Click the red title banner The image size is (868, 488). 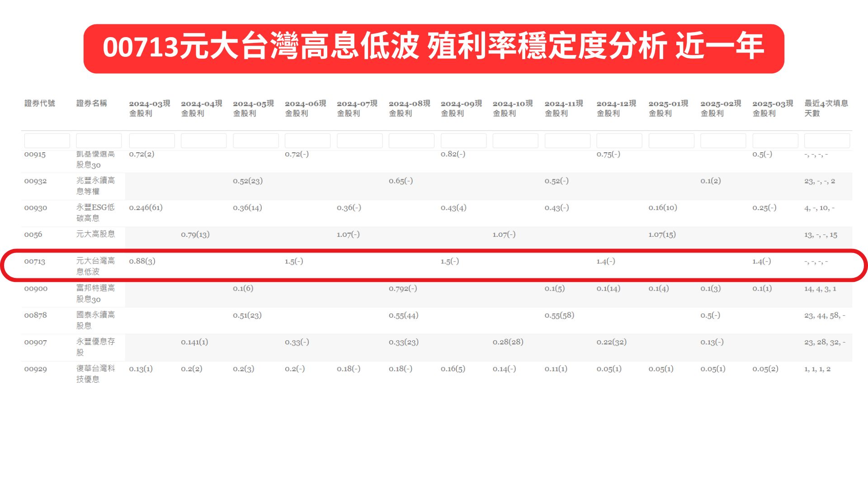[x=434, y=48]
